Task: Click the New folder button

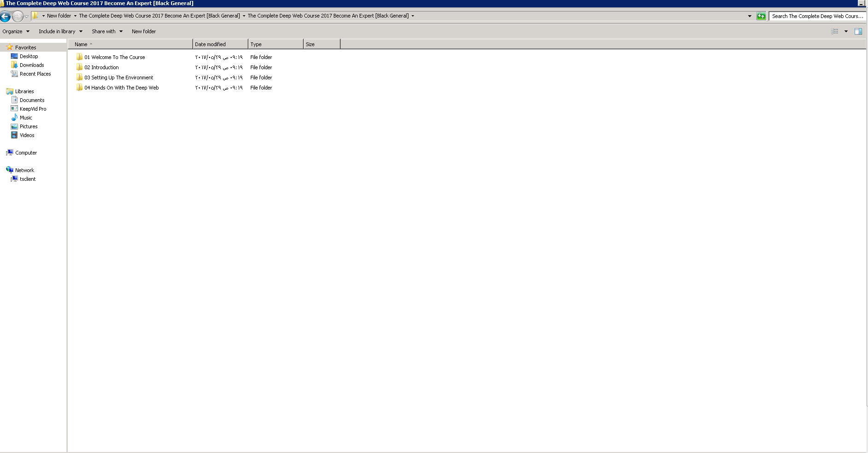Action: click(x=144, y=31)
